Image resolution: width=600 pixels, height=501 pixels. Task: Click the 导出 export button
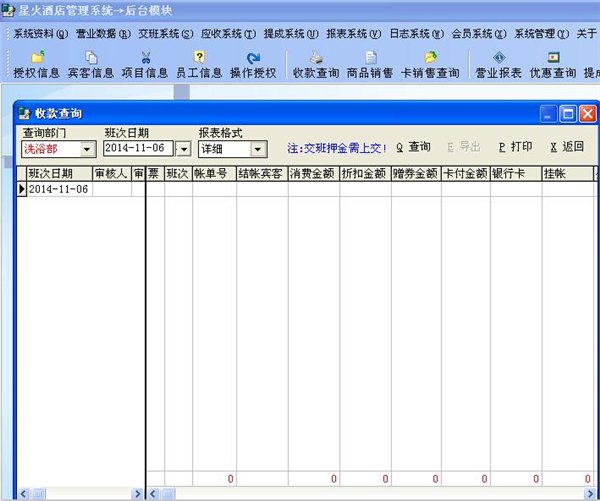click(x=464, y=147)
